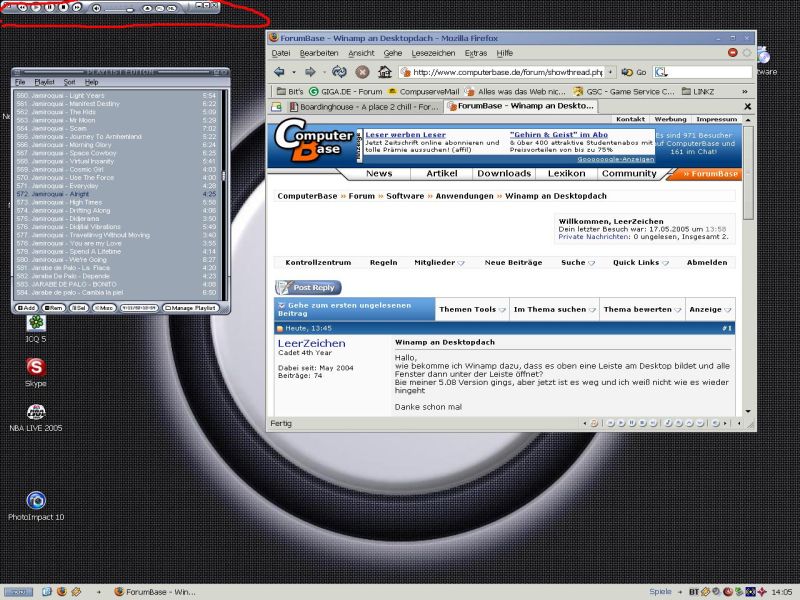Click Firefox Stop loading button

coord(362,72)
